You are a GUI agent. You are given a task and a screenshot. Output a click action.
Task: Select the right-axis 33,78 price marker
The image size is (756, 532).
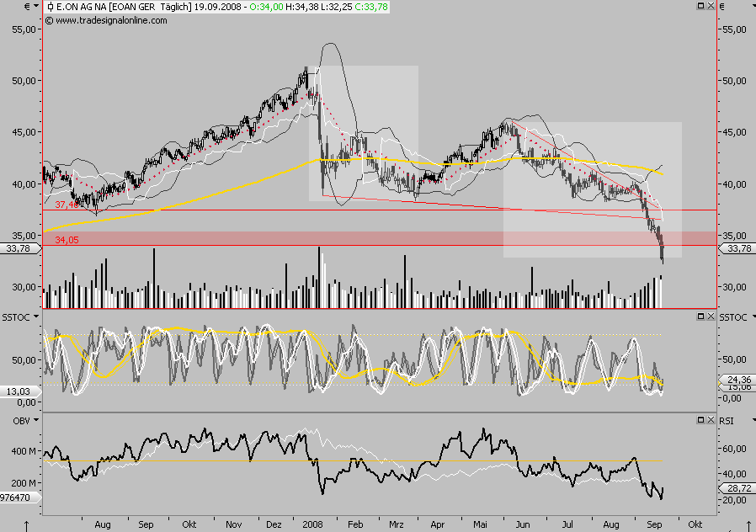tap(737, 248)
